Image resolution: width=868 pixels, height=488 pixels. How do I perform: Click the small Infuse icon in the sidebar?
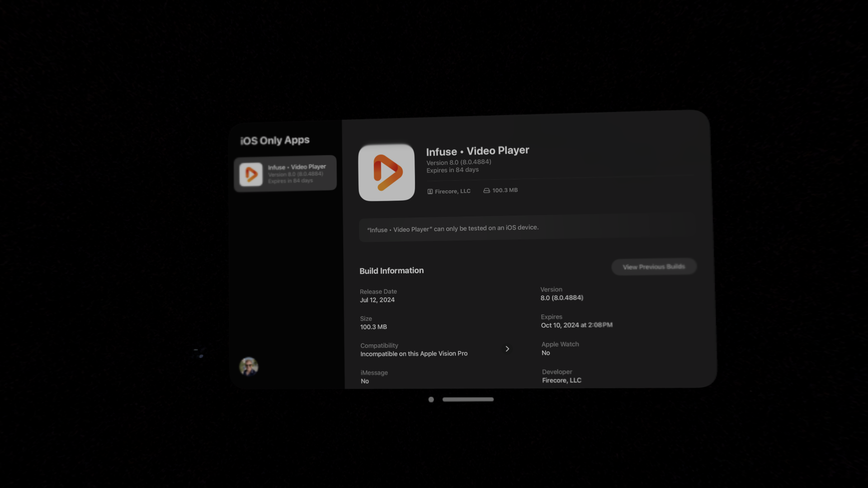click(x=251, y=174)
